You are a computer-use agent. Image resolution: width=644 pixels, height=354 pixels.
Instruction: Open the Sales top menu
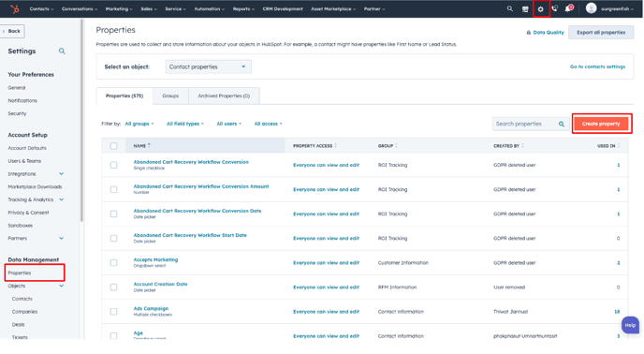[149, 8]
